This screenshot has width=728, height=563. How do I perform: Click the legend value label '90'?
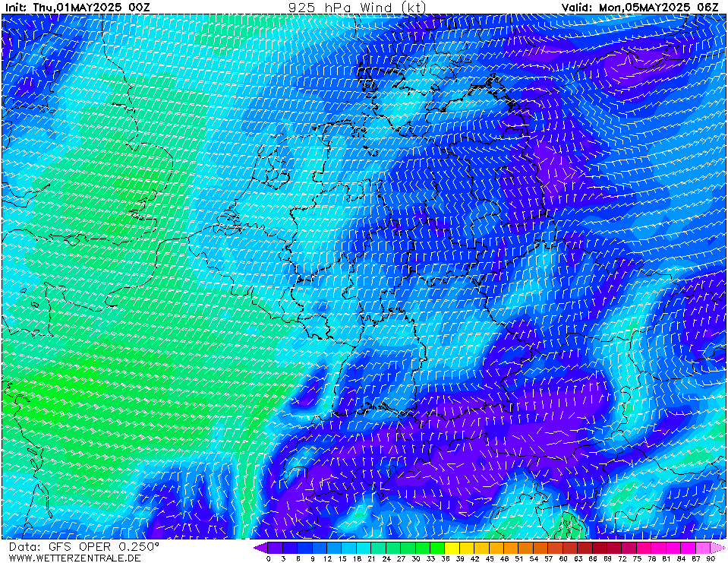711,558
